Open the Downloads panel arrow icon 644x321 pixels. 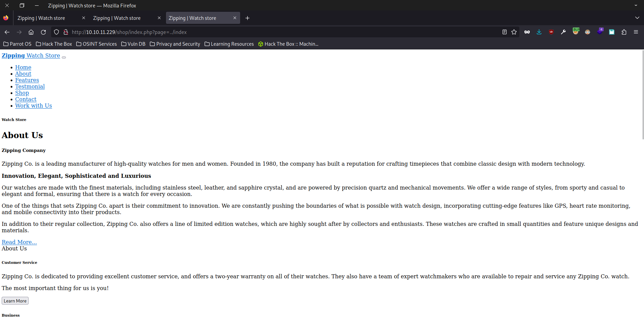point(539,32)
